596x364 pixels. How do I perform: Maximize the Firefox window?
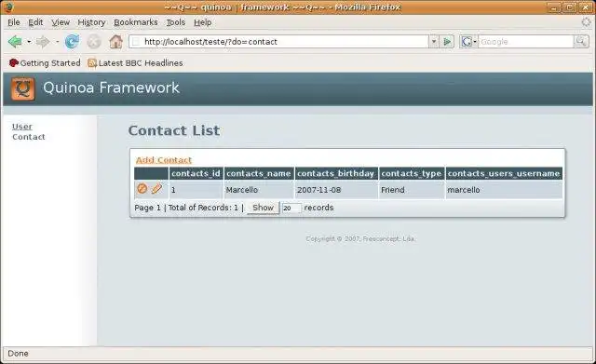click(569, 7)
